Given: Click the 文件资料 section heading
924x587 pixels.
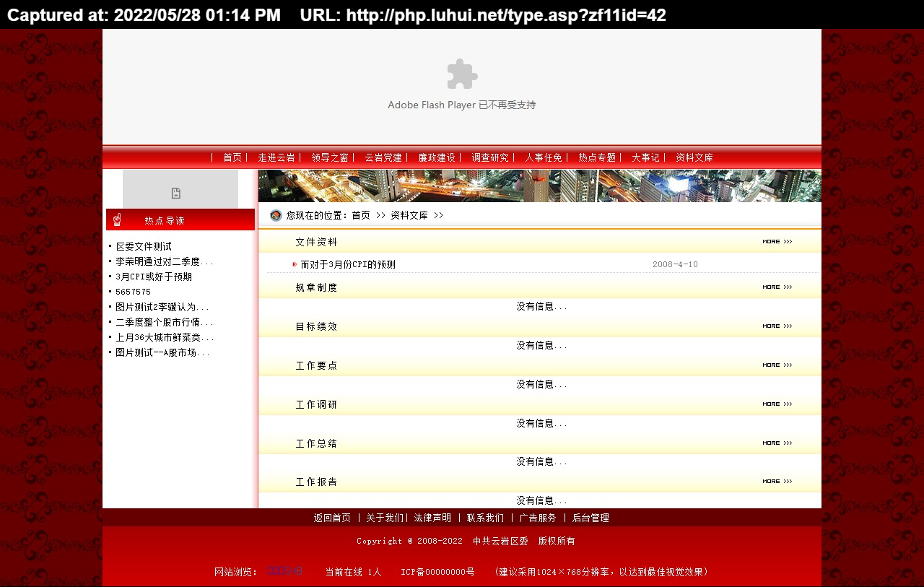Looking at the screenshot, I should (316, 242).
